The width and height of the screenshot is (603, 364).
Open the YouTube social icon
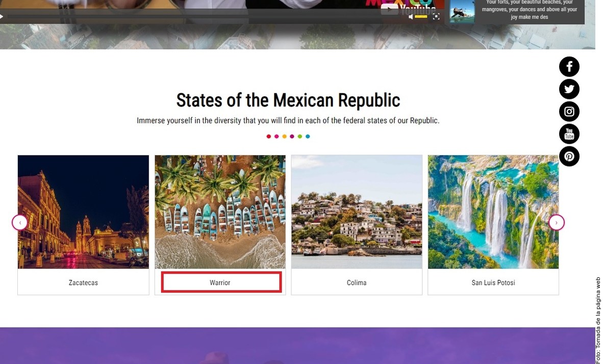(x=569, y=134)
